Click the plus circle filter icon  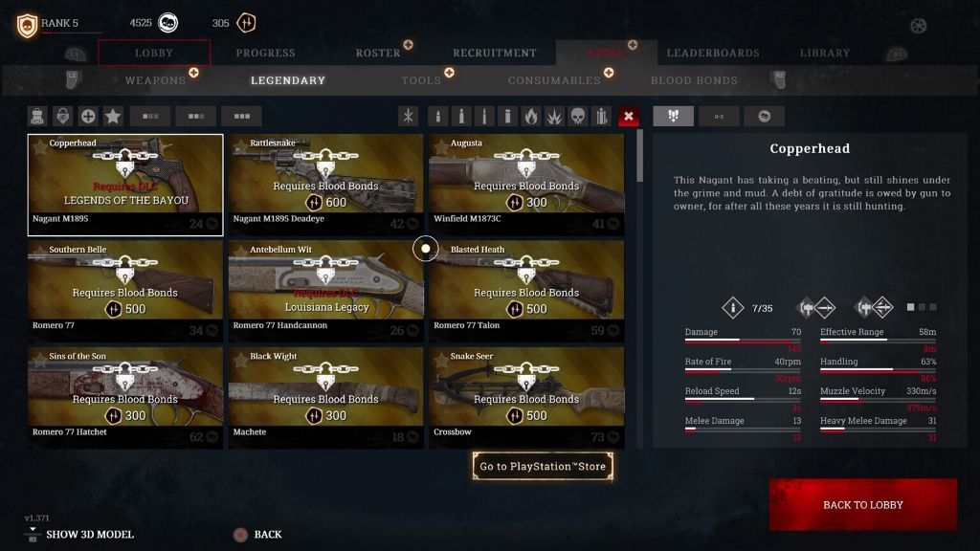[x=88, y=116]
